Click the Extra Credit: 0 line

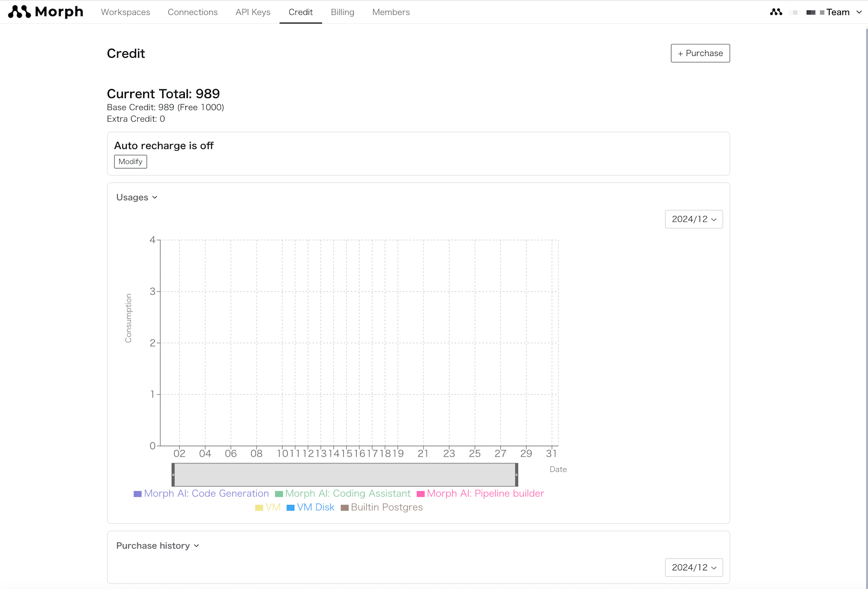click(x=136, y=119)
